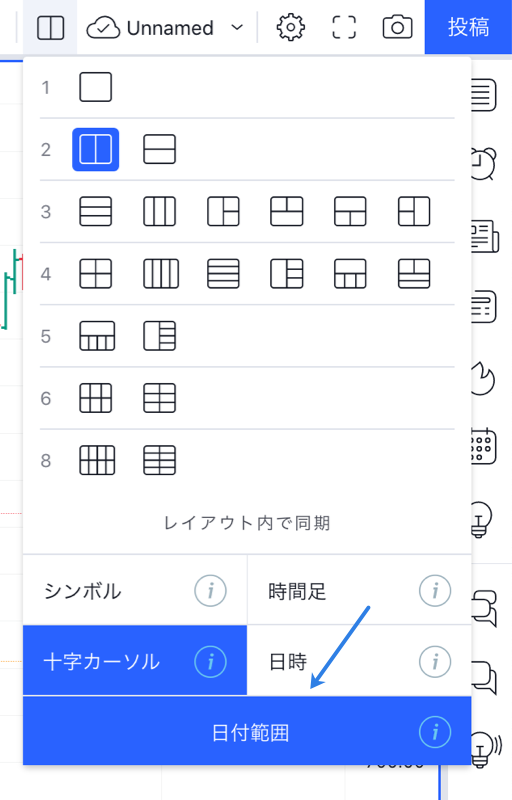Select three vertical columns layout
512x800 pixels.
[x=160, y=211]
